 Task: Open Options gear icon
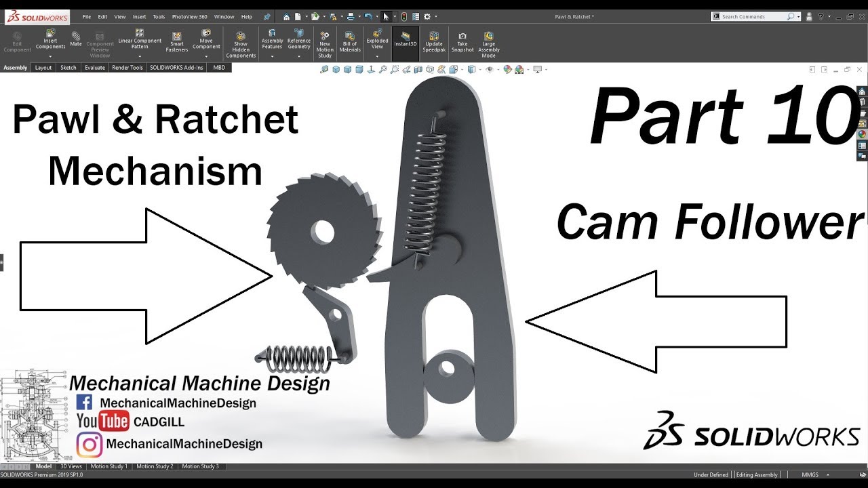point(427,16)
